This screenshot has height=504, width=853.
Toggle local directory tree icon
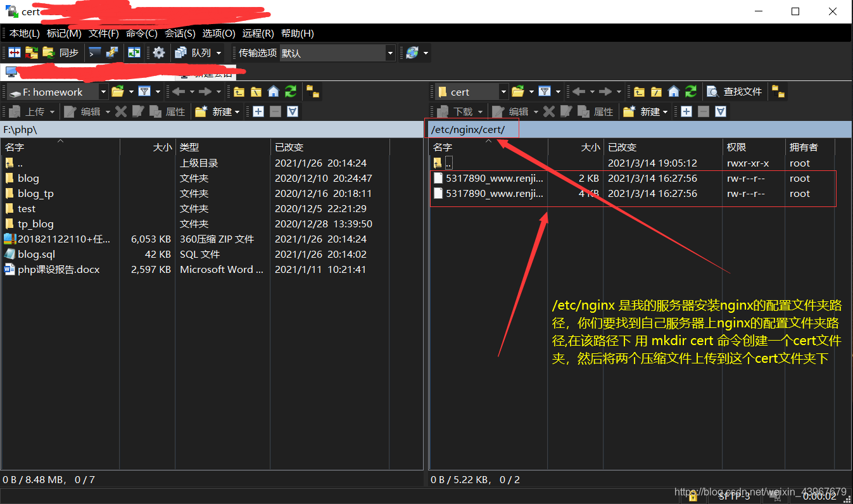click(313, 92)
